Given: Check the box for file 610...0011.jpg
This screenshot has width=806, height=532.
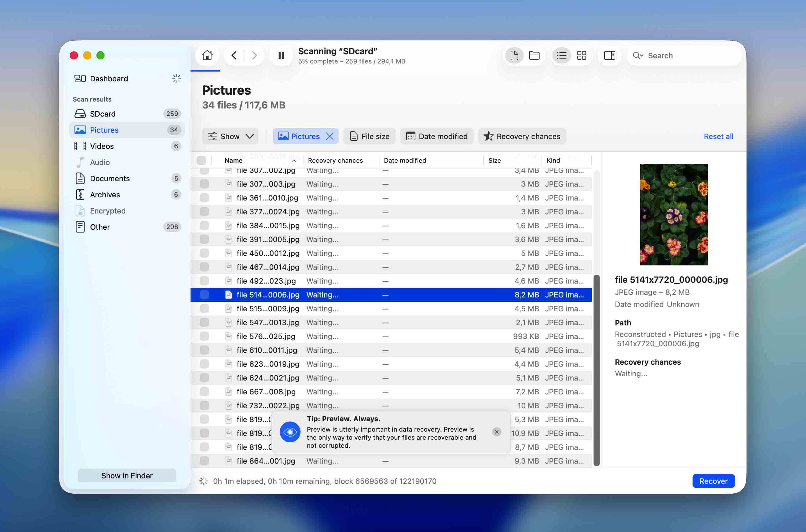Looking at the screenshot, I should coord(204,350).
